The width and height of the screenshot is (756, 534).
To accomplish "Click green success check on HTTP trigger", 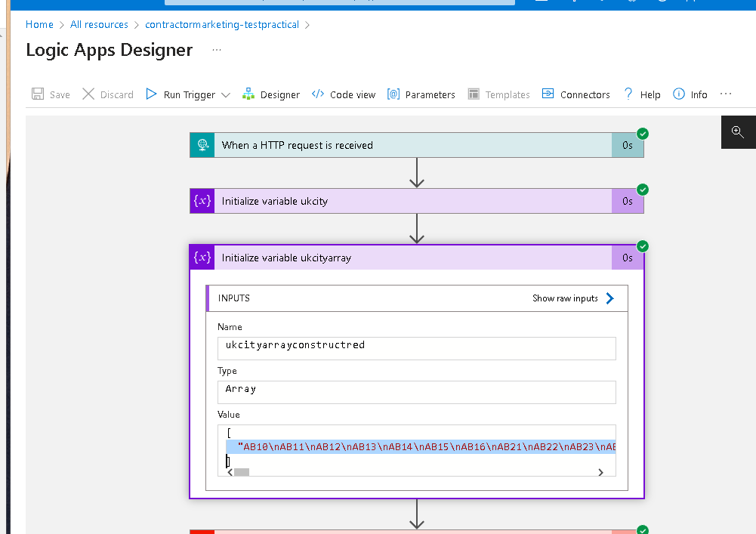I will pyautogui.click(x=643, y=134).
